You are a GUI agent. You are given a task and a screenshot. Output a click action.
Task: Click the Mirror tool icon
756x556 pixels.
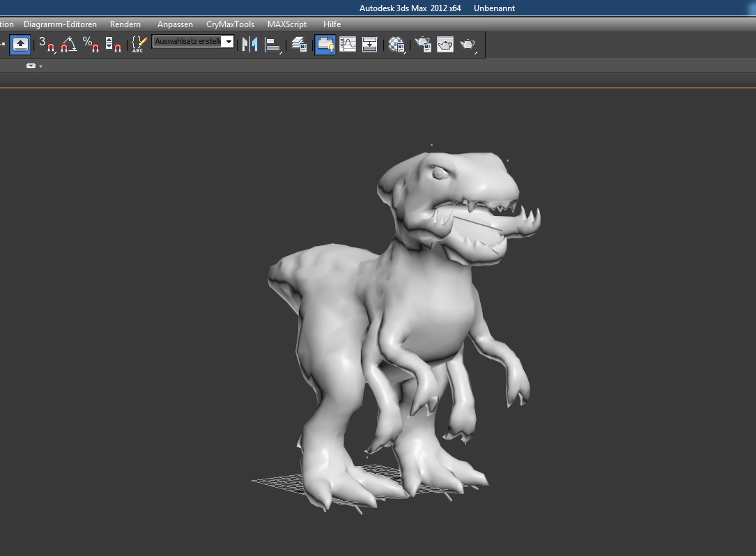pyautogui.click(x=249, y=45)
